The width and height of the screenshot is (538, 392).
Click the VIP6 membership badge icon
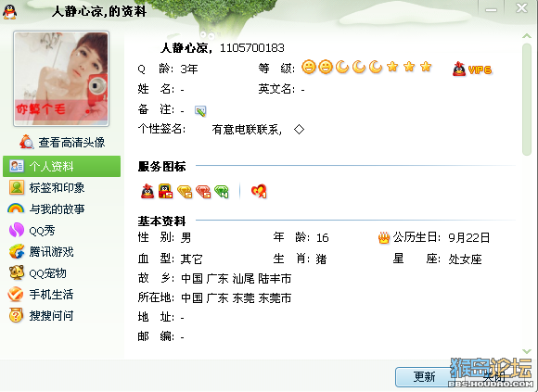[x=472, y=70]
